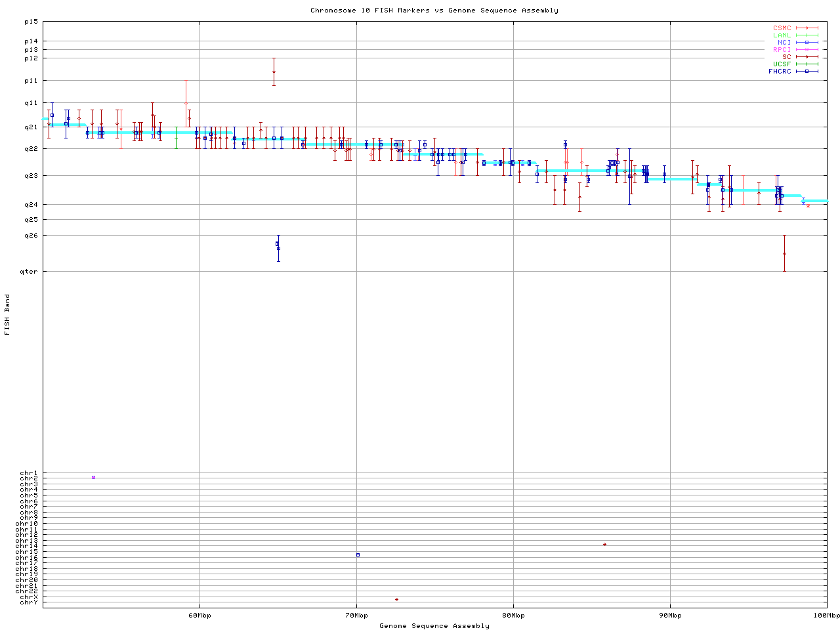Image resolution: width=840 pixels, height=630 pixels.
Task: Click the LANL legend label
Action: 782,35
